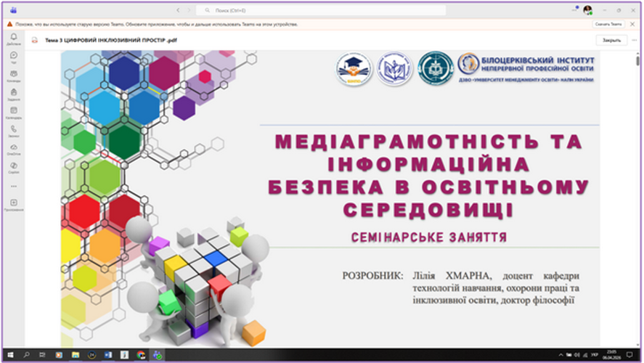Image resolution: width=644 pixels, height=363 pixels.
Task: Open the profile avatar menu
Action: tap(587, 10)
